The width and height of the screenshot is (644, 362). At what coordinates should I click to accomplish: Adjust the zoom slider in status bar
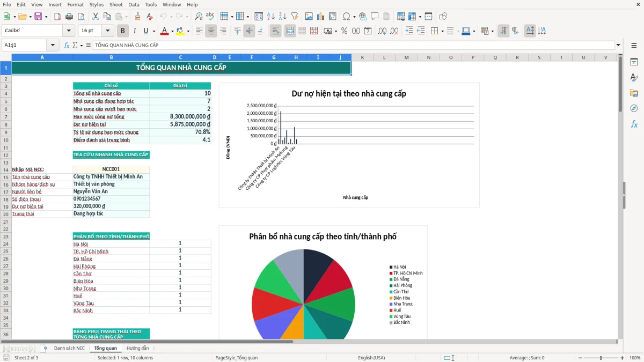(601, 358)
